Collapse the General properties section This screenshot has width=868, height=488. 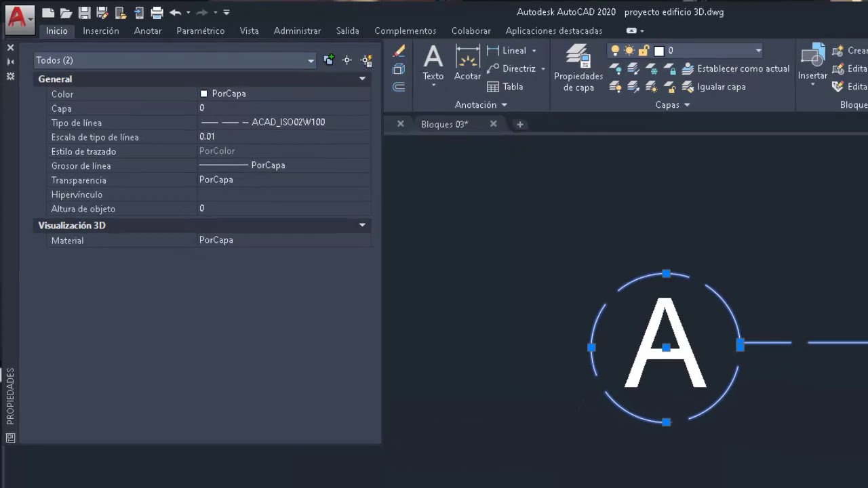(362, 79)
